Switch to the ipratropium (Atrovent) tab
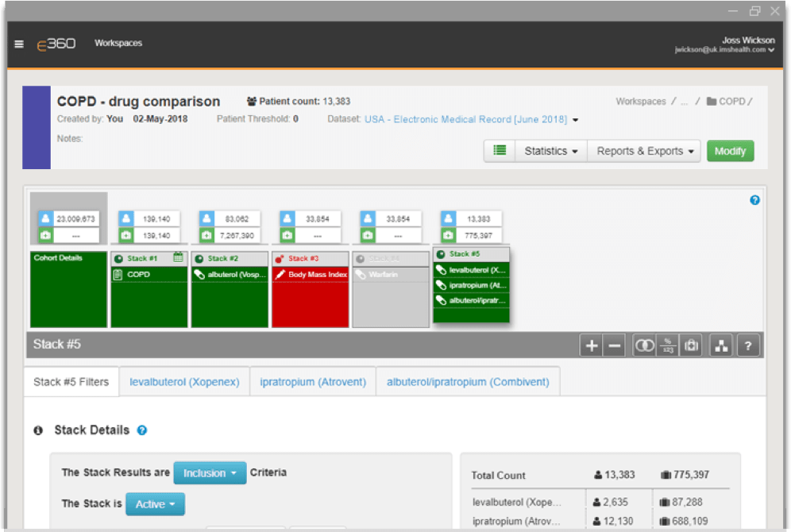791x532 pixels. [313, 382]
